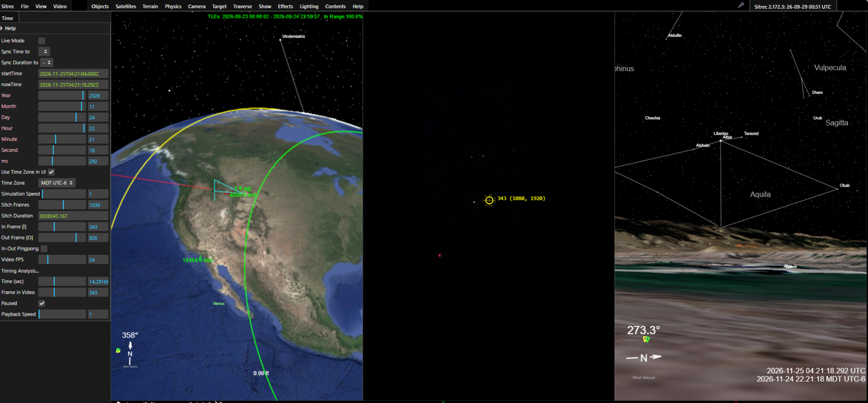Toggle the Live Mode checkbox
The height and width of the screenshot is (403, 868).
[x=42, y=41]
